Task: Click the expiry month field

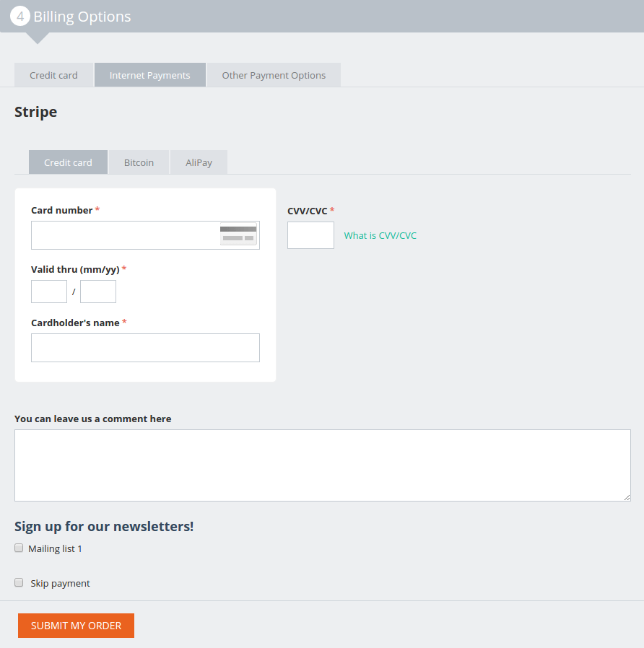Action: 49,292
